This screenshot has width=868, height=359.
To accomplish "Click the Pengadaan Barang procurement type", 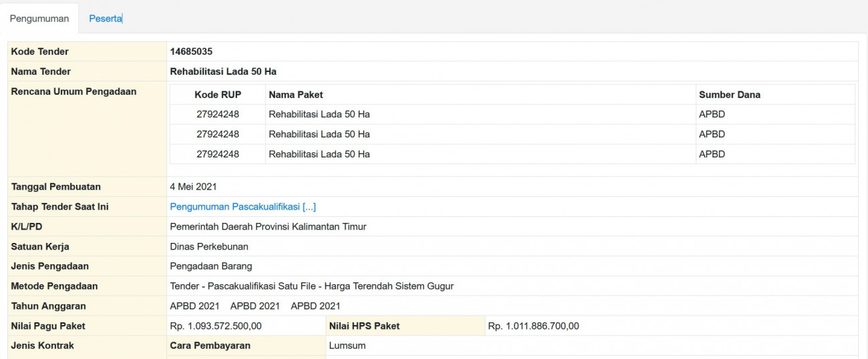I will coord(211,266).
